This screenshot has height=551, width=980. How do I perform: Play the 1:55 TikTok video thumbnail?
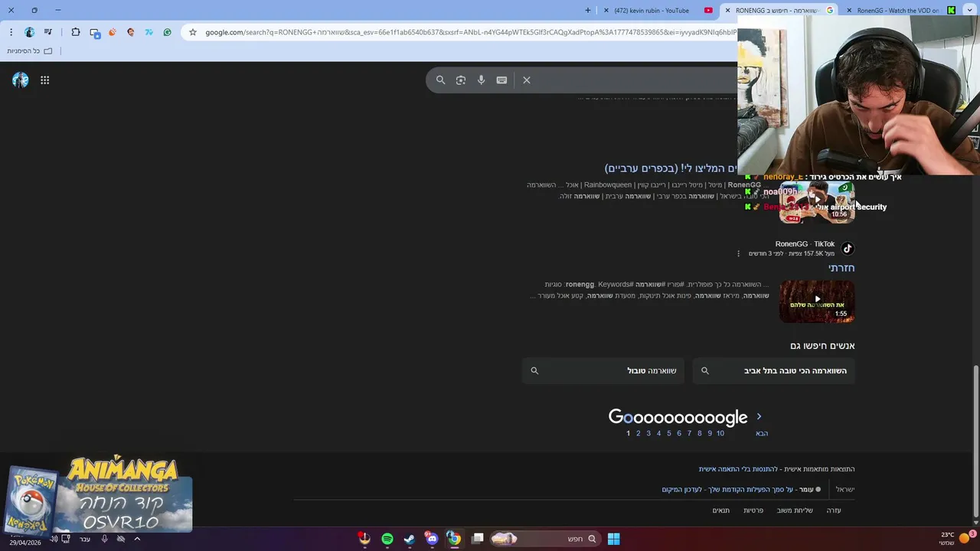pos(816,301)
